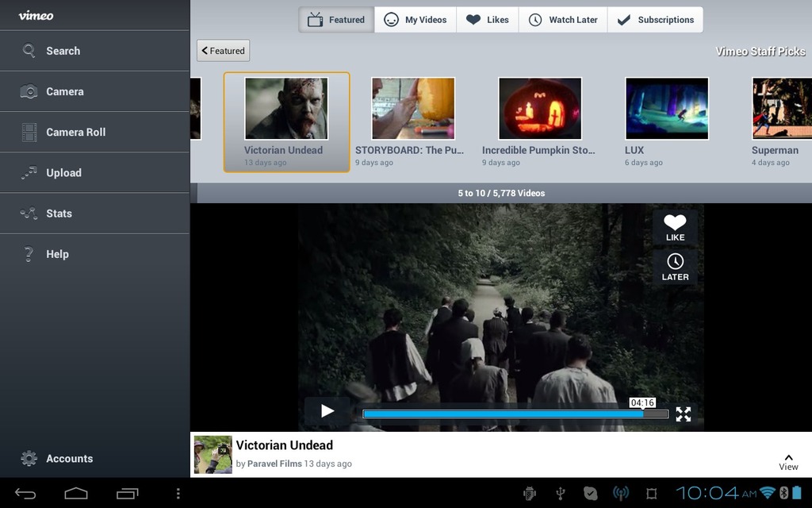The height and width of the screenshot is (508, 812).
Task: Tap the Android recent apps button
Action: click(128, 494)
